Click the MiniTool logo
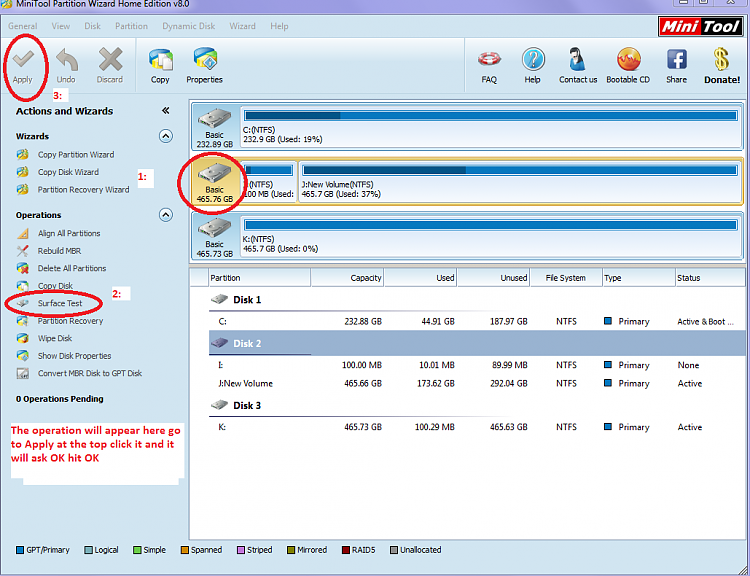 701,26
